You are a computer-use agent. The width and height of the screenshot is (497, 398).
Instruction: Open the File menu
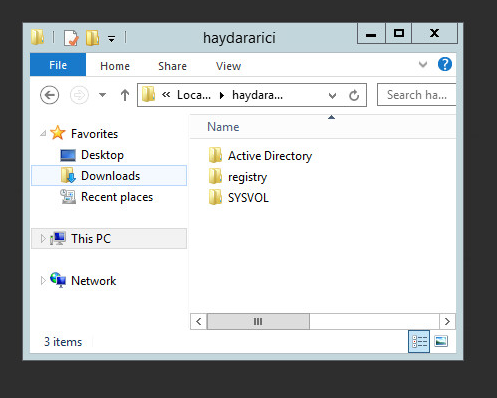58,65
